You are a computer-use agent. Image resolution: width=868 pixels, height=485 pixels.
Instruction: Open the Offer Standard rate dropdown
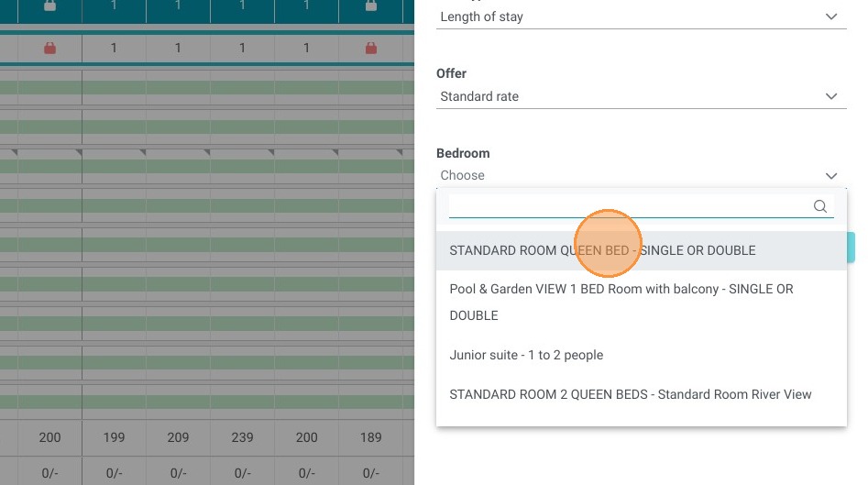(641, 96)
